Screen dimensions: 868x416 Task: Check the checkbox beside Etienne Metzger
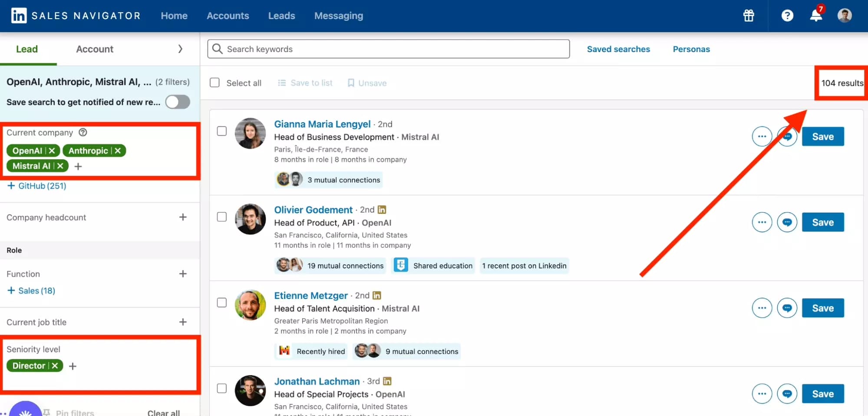point(221,302)
